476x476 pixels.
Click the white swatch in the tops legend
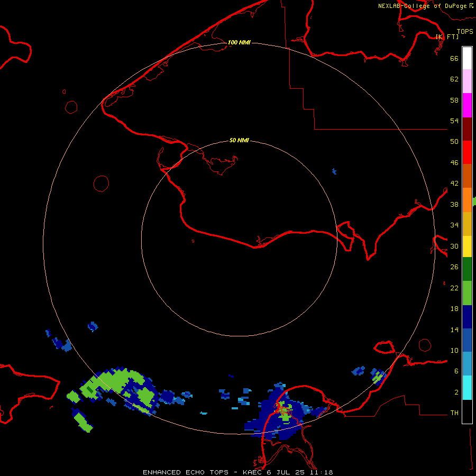[467, 58]
